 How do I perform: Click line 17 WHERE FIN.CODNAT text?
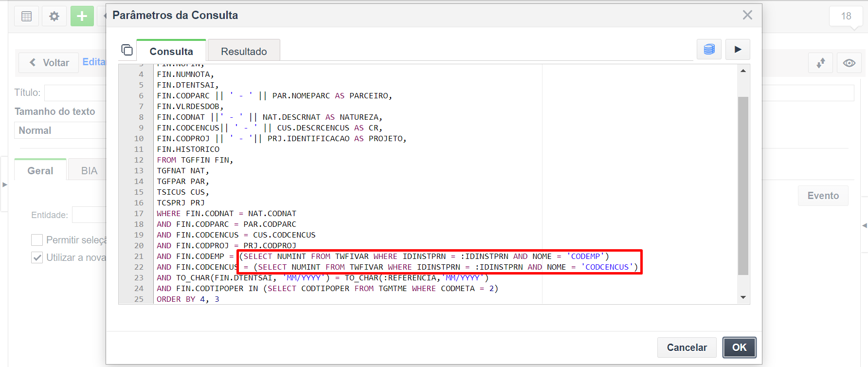226,214
